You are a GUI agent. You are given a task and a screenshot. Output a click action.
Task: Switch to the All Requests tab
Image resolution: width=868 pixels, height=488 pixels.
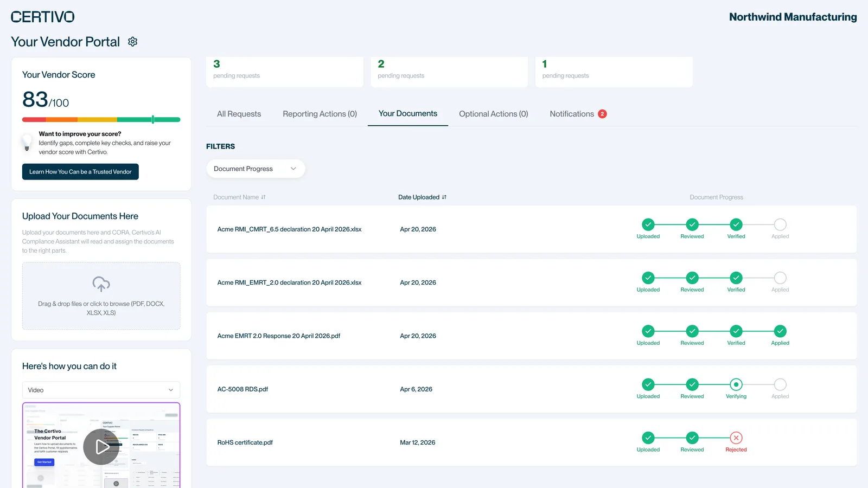click(239, 114)
